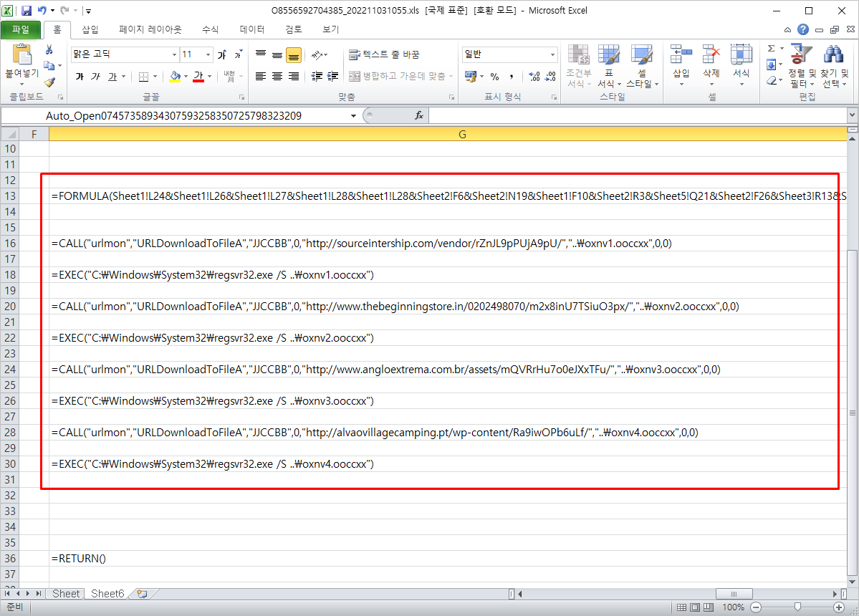Apply comma style number format icon

(x=511, y=77)
